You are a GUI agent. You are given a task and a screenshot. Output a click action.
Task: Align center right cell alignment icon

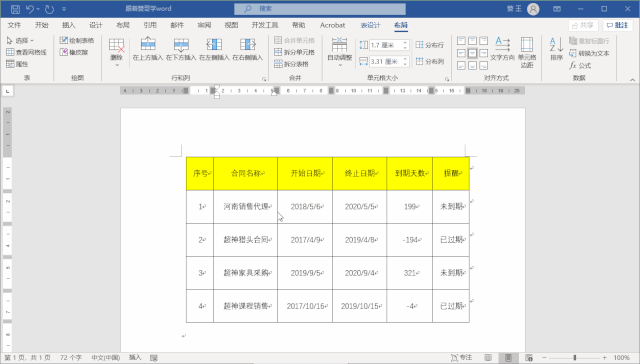(483, 53)
